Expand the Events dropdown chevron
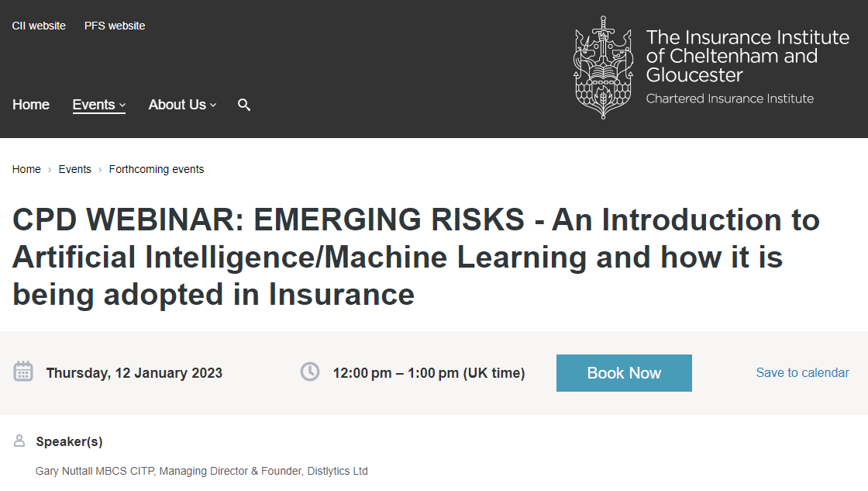 tap(122, 105)
